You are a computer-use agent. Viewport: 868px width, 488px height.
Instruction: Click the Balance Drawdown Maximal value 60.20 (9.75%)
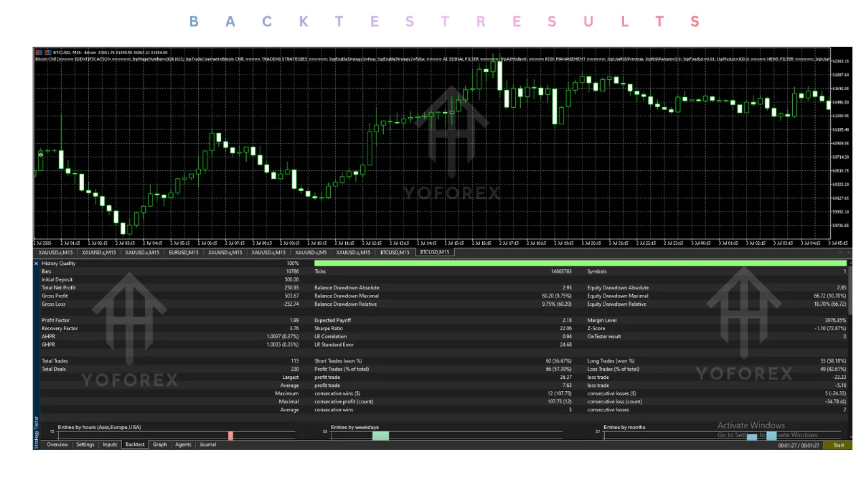coord(557,296)
